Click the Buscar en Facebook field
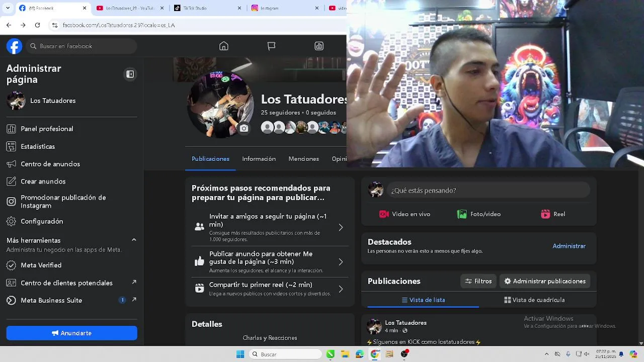Viewport: 644px width, 362px height. (82, 46)
